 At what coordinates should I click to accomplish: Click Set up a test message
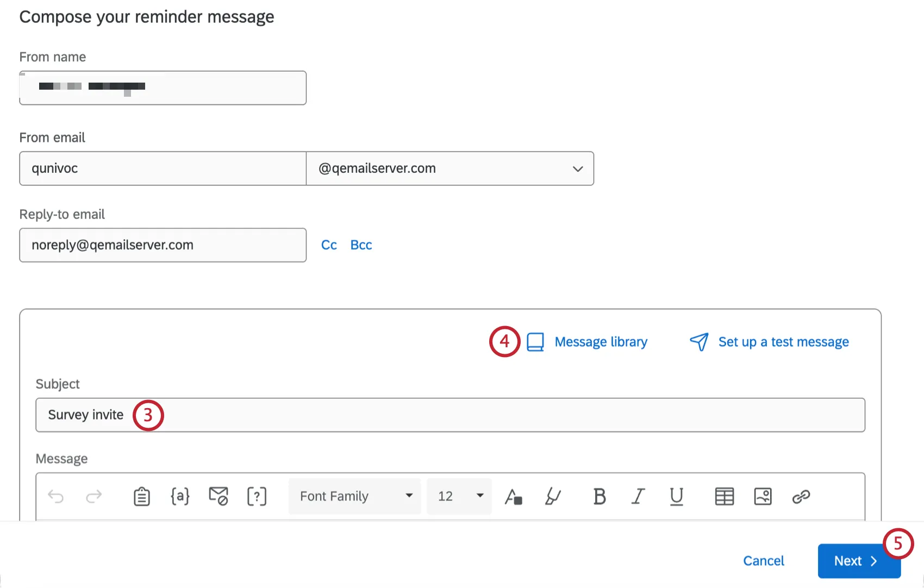(x=783, y=342)
